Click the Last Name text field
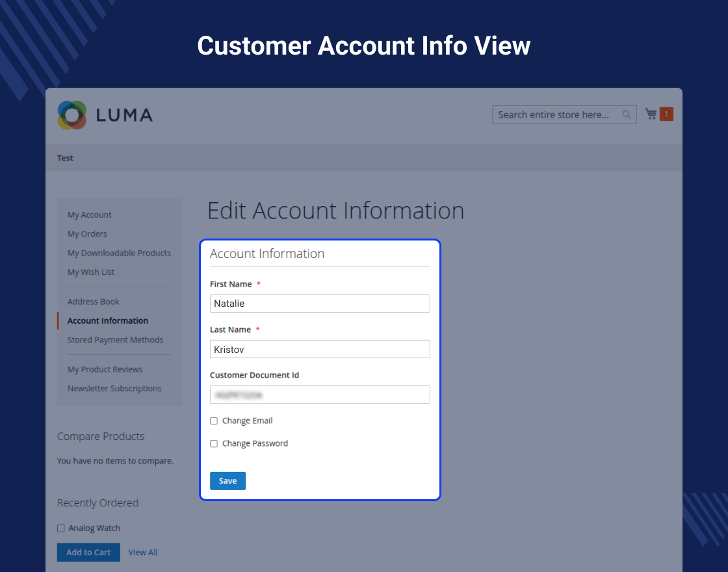Screen dimensions: 728x572 [320, 349]
